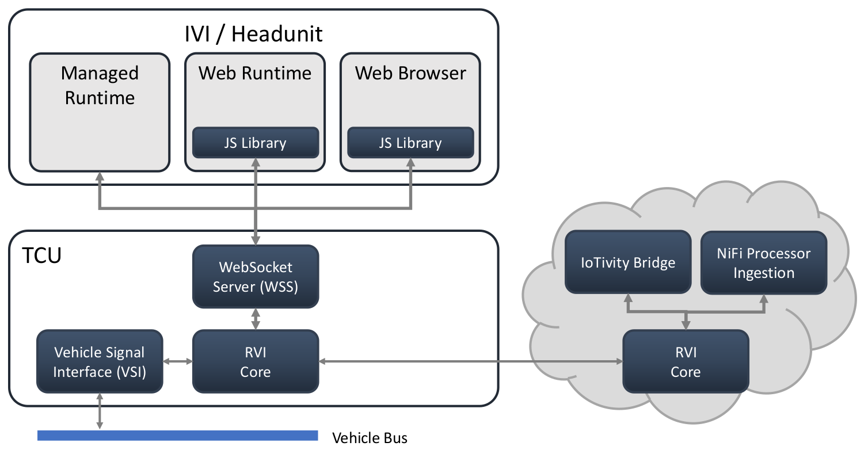Select the Vehicle Signal Interface (VSI) block

(100, 362)
